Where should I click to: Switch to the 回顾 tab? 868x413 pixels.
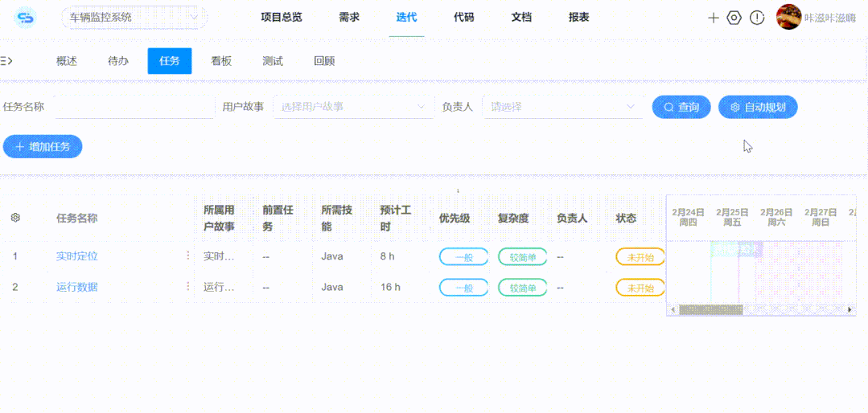tap(324, 61)
